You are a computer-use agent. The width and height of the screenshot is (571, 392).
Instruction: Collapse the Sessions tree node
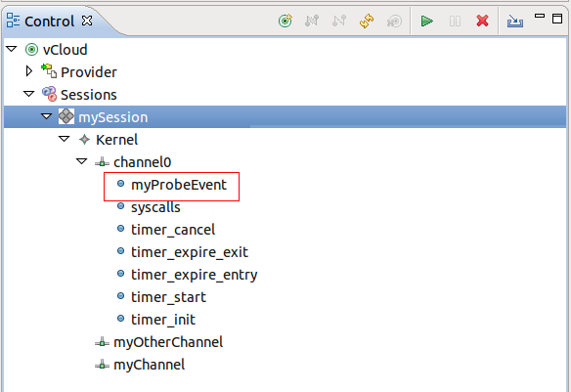[28, 94]
